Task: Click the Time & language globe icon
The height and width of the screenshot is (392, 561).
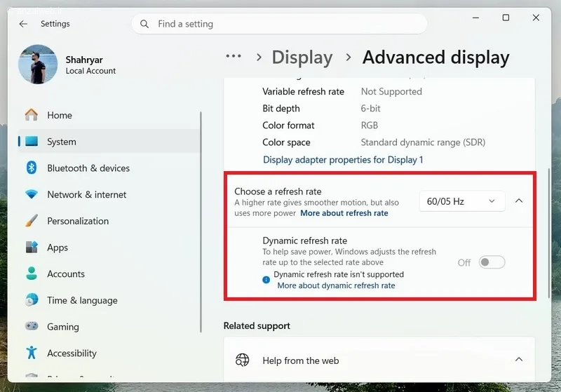Action: (32, 300)
